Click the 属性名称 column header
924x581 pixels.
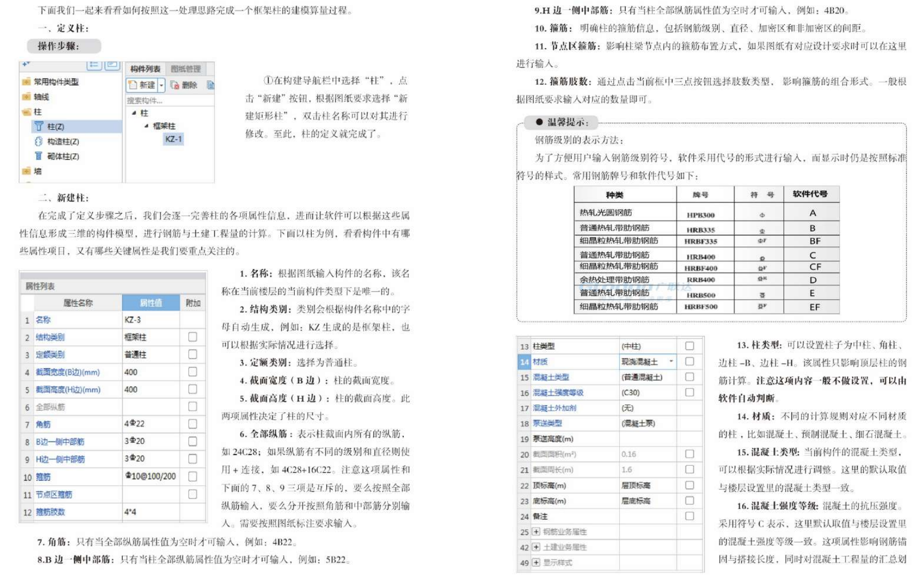click(x=78, y=303)
